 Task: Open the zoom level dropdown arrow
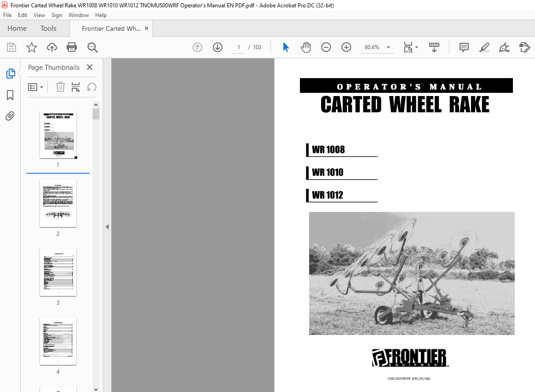point(388,47)
